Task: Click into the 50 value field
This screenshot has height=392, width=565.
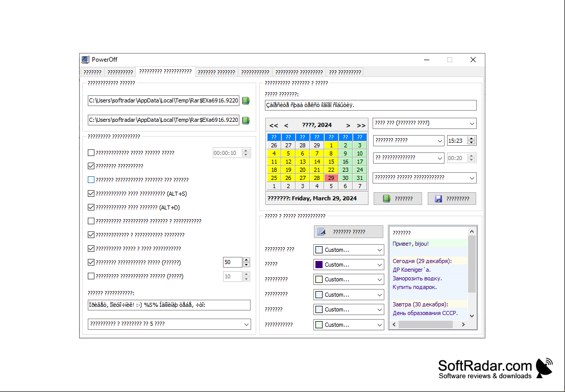Action: click(x=233, y=262)
